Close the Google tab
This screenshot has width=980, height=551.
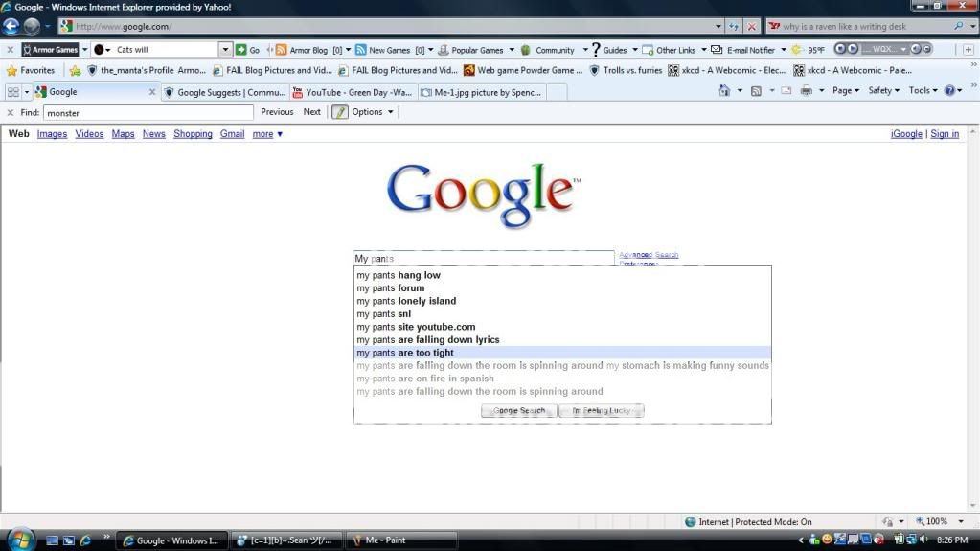click(x=152, y=92)
